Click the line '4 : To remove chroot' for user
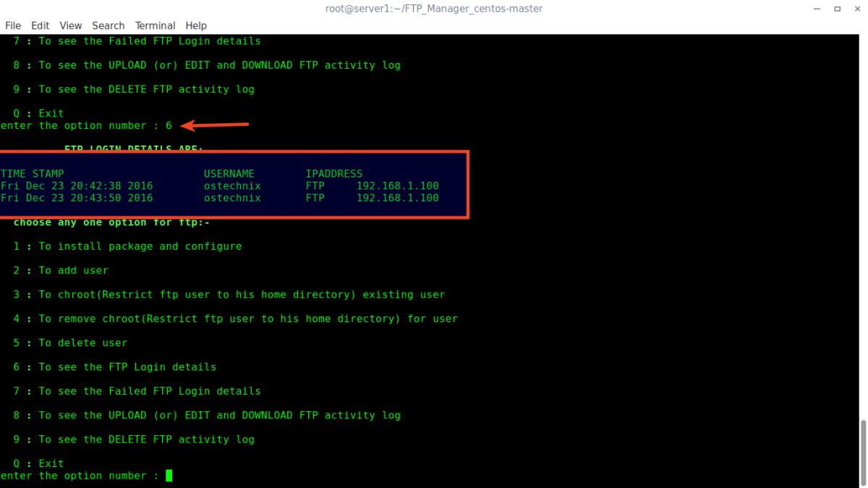 coord(236,319)
